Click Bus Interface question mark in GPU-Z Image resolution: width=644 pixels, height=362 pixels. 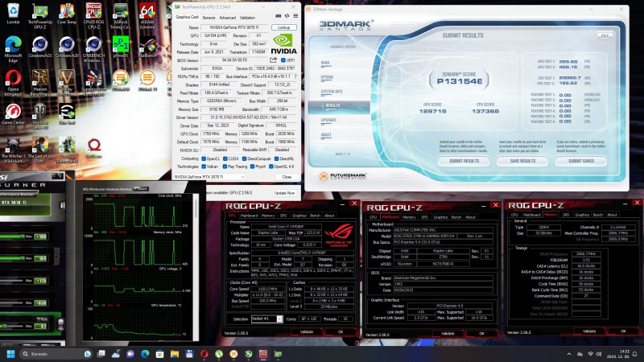(295, 76)
